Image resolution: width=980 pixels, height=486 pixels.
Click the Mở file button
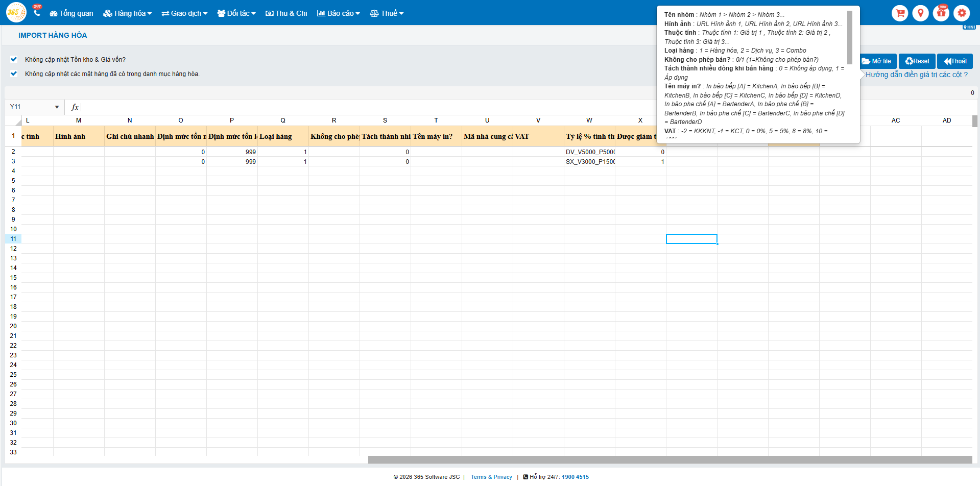pos(878,61)
